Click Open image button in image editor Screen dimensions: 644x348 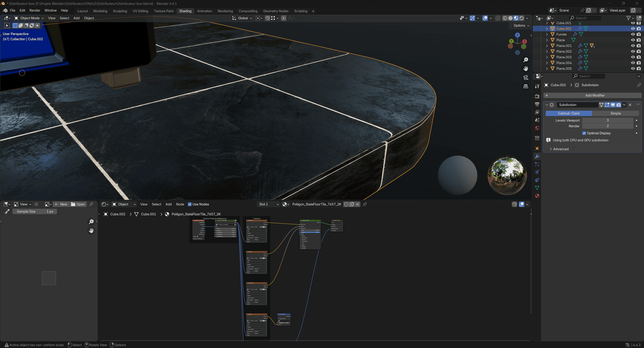coord(78,204)
